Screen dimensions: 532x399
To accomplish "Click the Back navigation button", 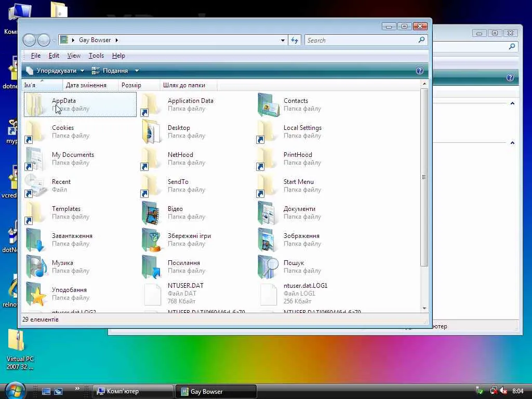I will pos(29,41).
